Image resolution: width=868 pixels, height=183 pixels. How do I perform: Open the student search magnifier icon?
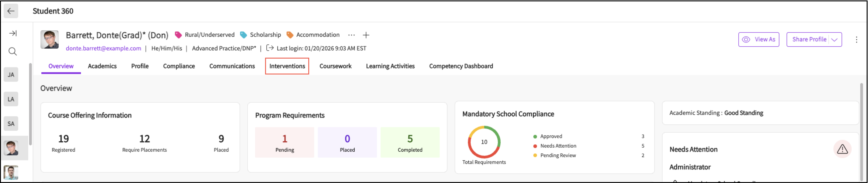pyautogui.click(x=13, y=52)
